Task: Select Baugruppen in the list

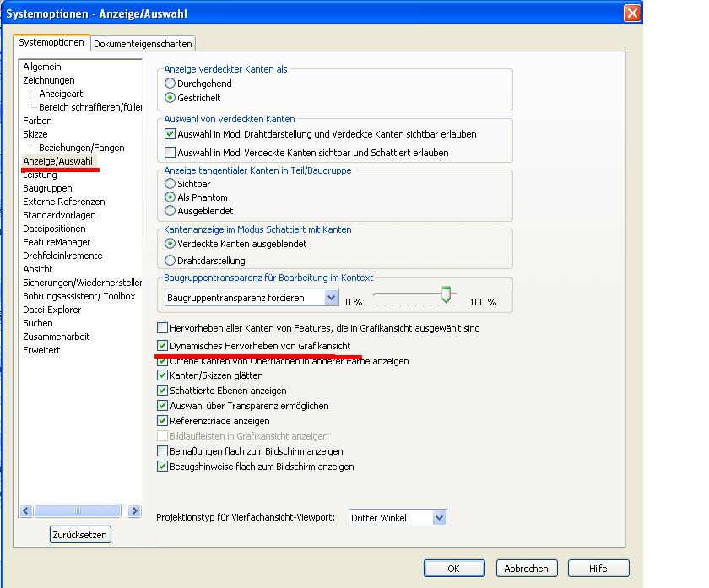Action: coord(47,188)
